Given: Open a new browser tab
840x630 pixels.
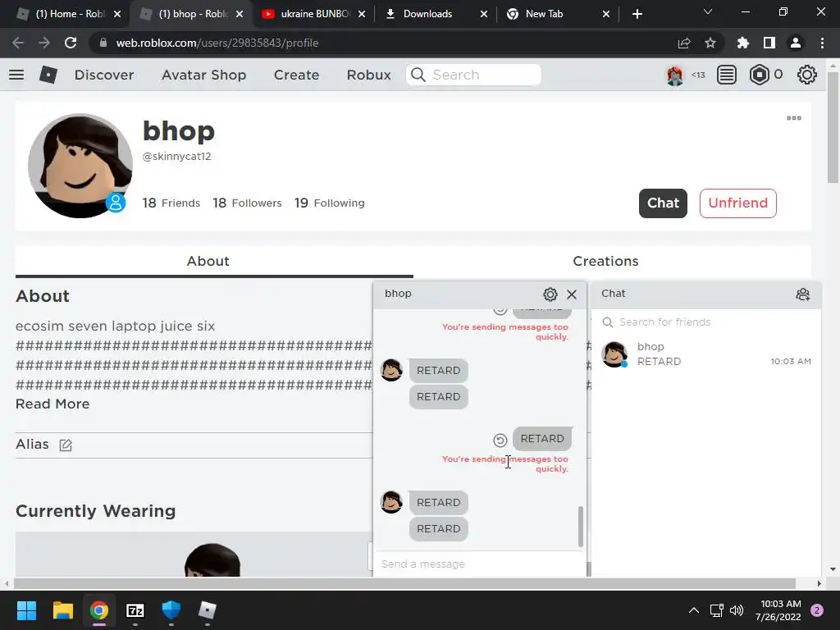Looking at the screenshot, I should click(637, 14).
